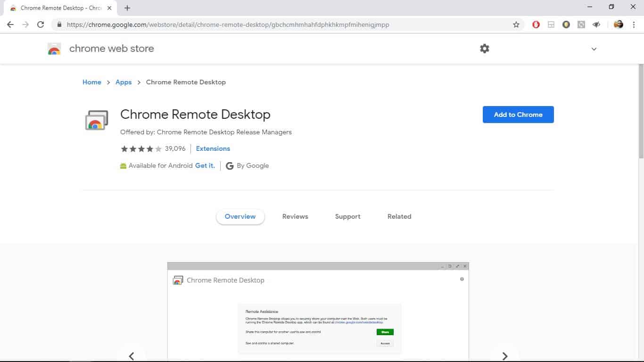The height and width of the screenshot is (362, 644).
Task: Click the Chrome Remote Desktop breadcrumb text
Action: 186,82
